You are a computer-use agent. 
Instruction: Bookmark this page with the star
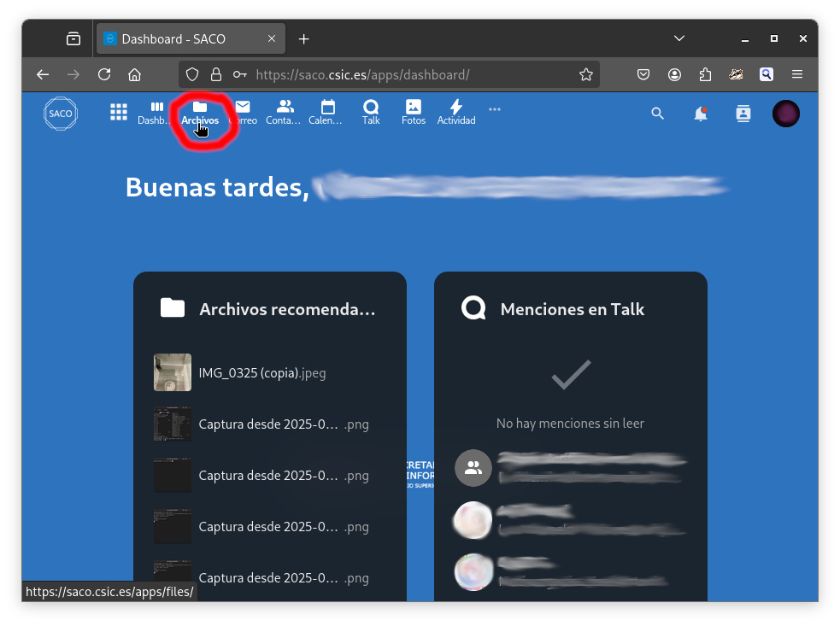(586, 75)
